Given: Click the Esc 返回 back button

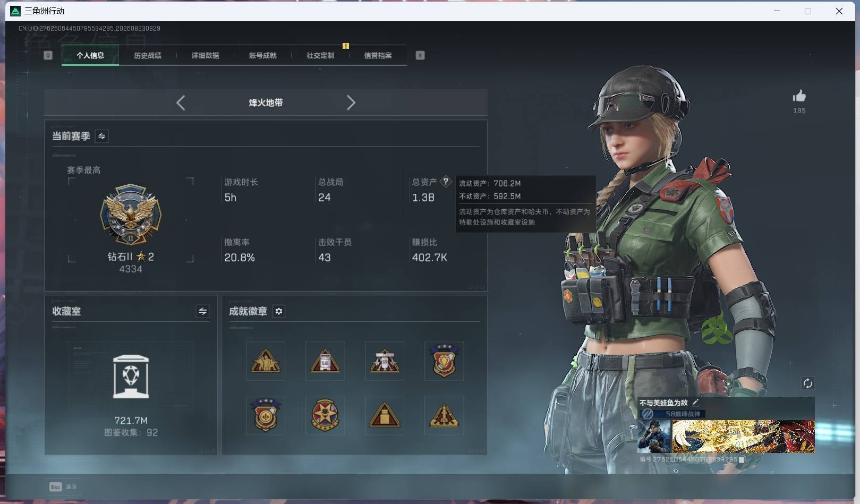Looking at the screenshot, I should coord(63,486).
